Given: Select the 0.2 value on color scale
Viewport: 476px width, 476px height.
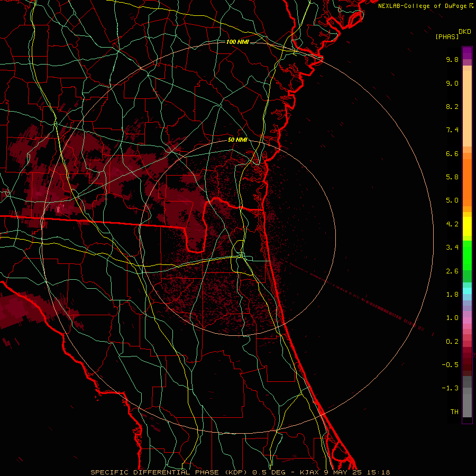Looking at the screenshot, I should (452, 342).
